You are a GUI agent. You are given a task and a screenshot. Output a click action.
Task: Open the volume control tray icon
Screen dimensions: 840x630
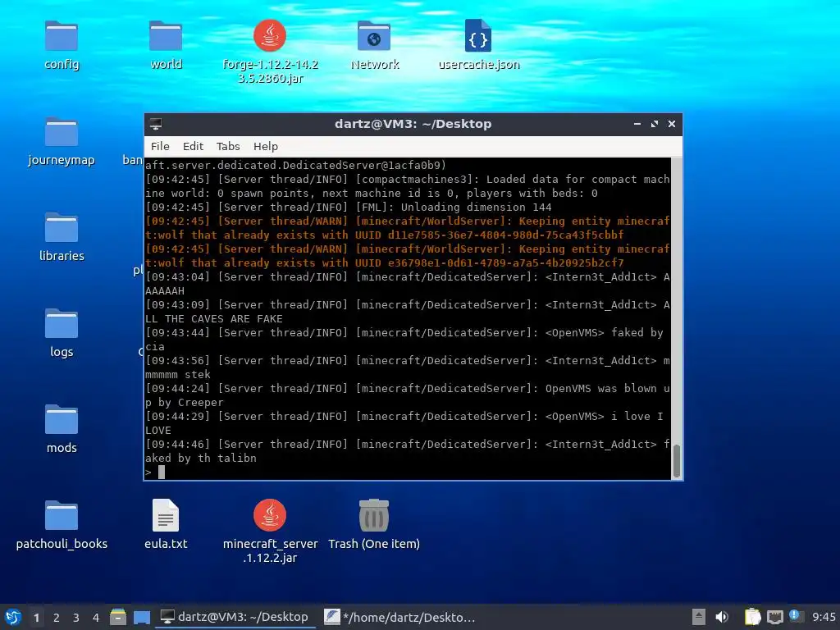tap(722, 617)
